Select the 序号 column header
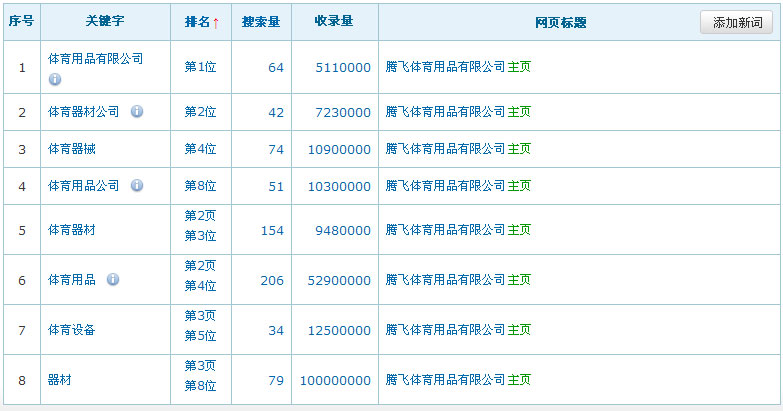 tap(21, 21)
